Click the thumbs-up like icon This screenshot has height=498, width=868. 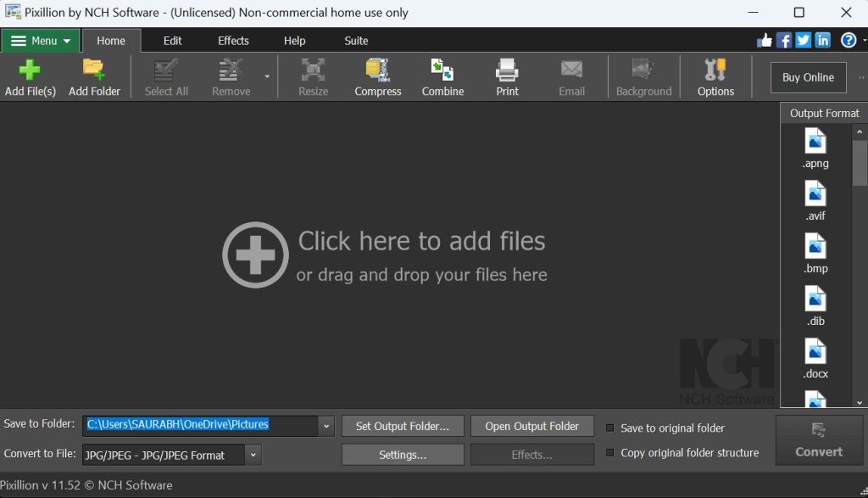pyautogui.click(x=764, y=41)
